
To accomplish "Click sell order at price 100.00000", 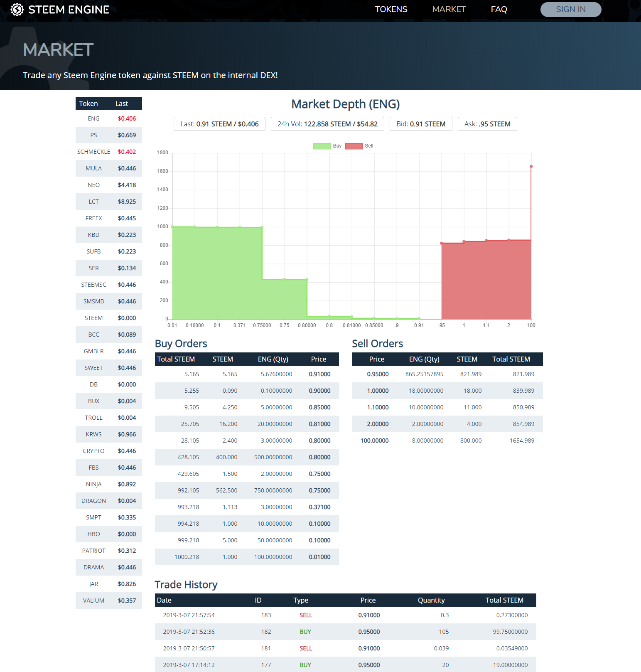I will (447, 441).
